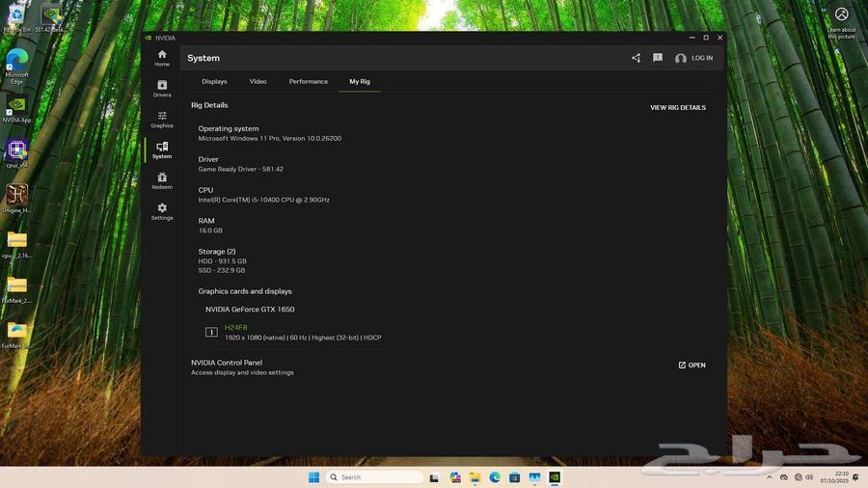Open the NVIDIA Control Panel

click(692, 366)
